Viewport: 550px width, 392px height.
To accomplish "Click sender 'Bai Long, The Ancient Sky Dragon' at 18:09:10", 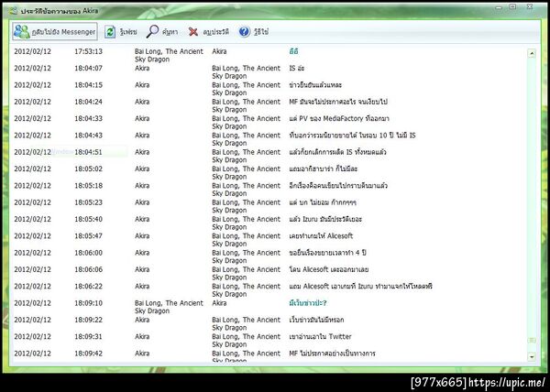I will (x=169, y=307).
